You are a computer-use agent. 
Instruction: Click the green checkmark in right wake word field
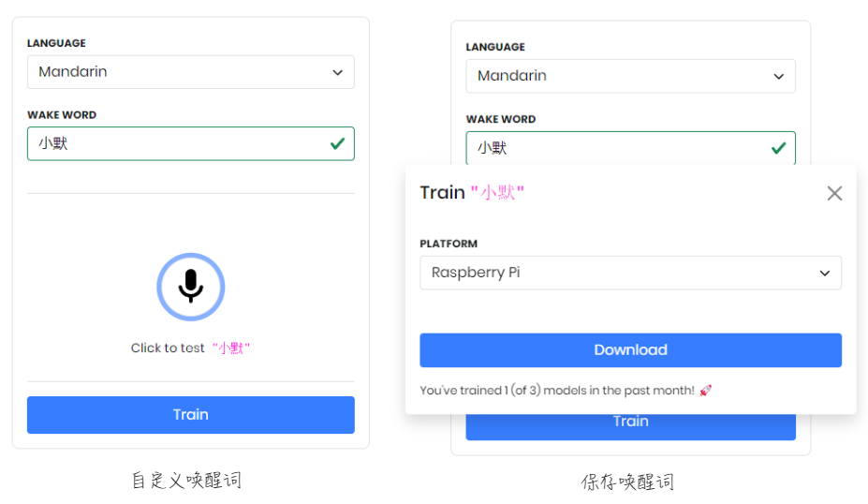pyautogui.click(x=778, y=148)
